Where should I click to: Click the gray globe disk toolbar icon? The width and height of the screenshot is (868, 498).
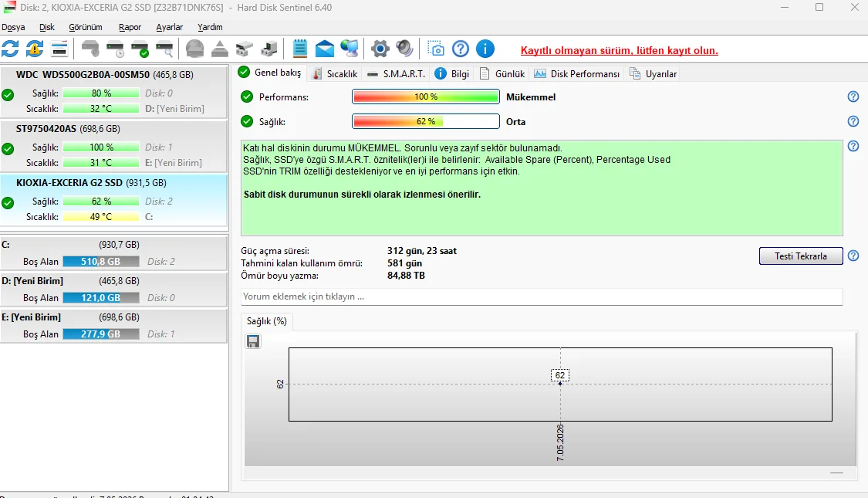(195, 49)
